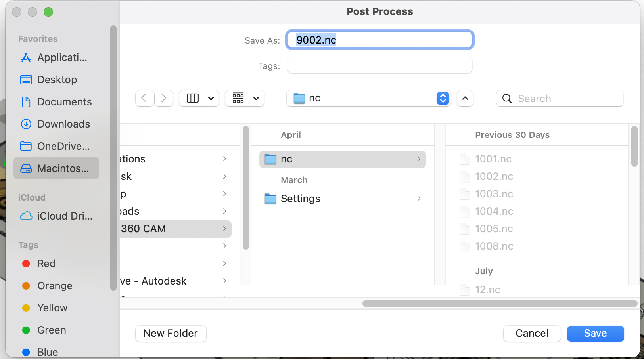Image resolution: width=644 pixels, height=359 pixels.
Task: Click the parent folder chevron button
Action: click(x=465, y=98)
